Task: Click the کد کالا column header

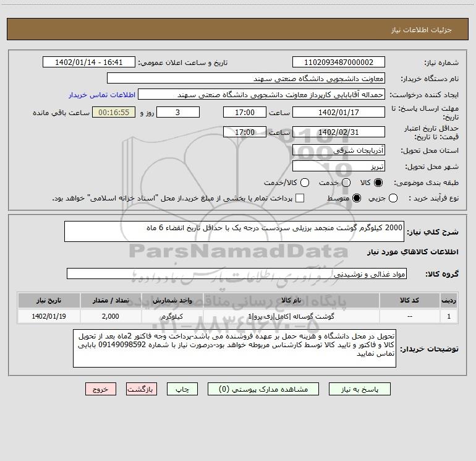Action: pos(409,300)
